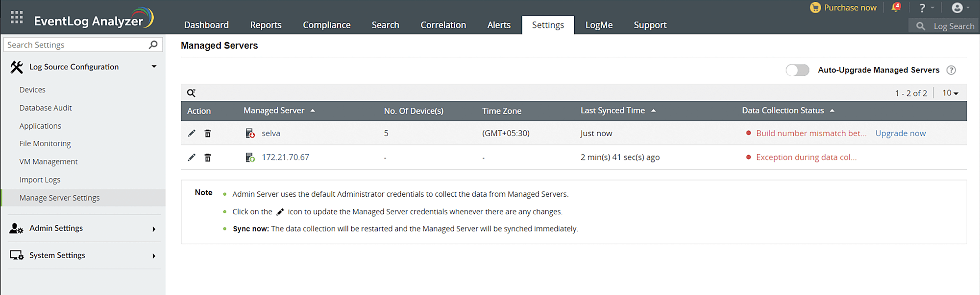Click the 172.21.70.67 server status icon
Image resolution: width=980 pixels, height=295 pixels.
[250, 157]
